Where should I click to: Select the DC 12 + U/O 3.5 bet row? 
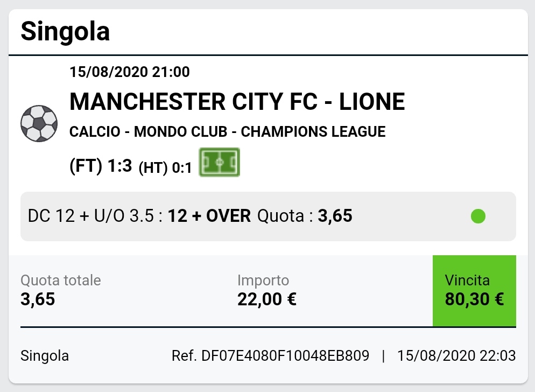pyautogui.click(x=268, y=216)
